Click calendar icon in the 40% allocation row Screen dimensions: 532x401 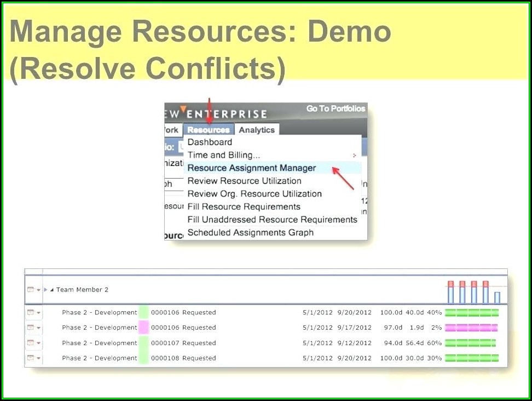(31, 313)
